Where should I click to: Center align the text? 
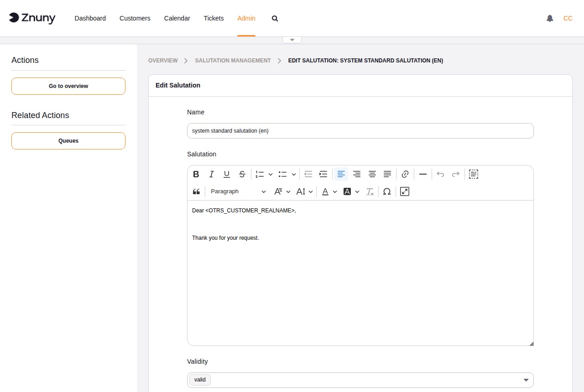pyautogui.click(x=372, y=174)
